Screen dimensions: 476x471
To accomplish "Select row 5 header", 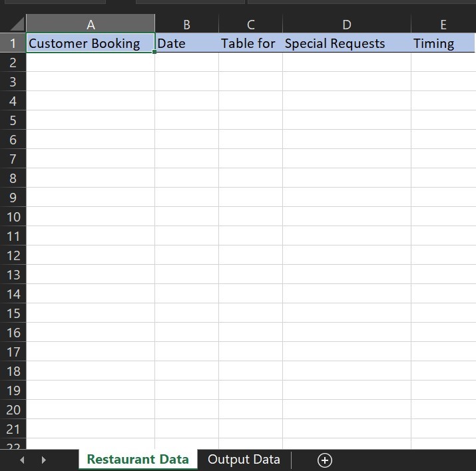I will pos(13,120).
